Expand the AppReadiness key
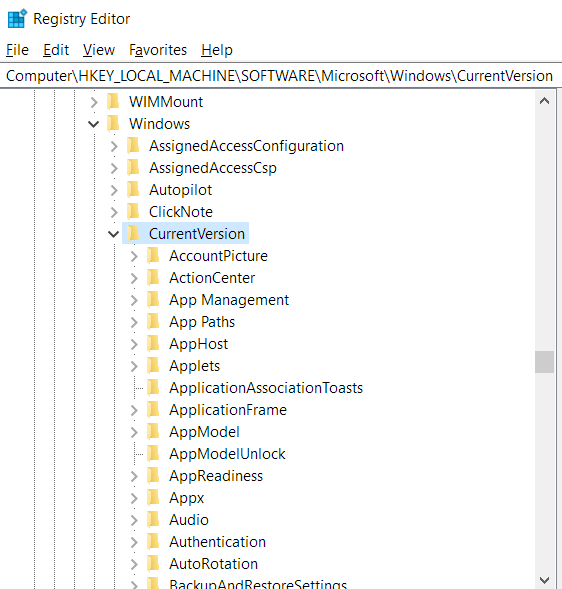562x589 pixels. click(x=134, y=476)
